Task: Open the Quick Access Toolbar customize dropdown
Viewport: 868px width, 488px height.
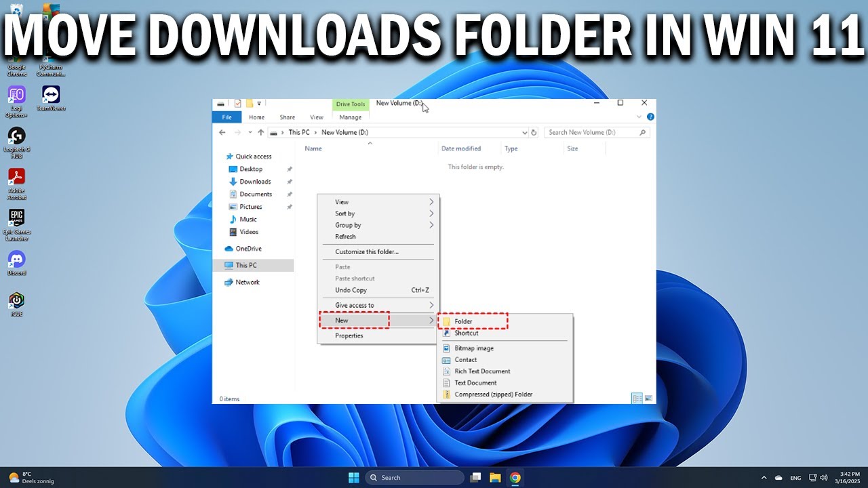Action: tap(259, 104)
